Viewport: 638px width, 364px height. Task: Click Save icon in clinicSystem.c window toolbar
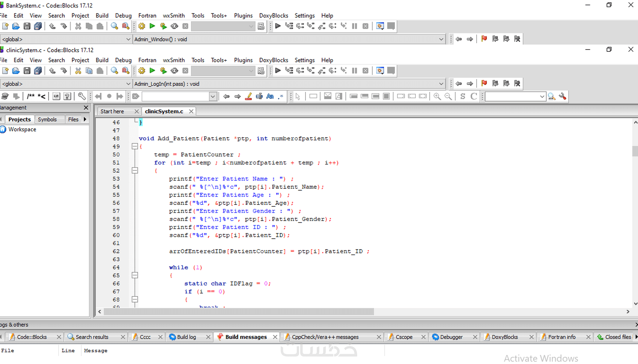click(x=27, y=71)
